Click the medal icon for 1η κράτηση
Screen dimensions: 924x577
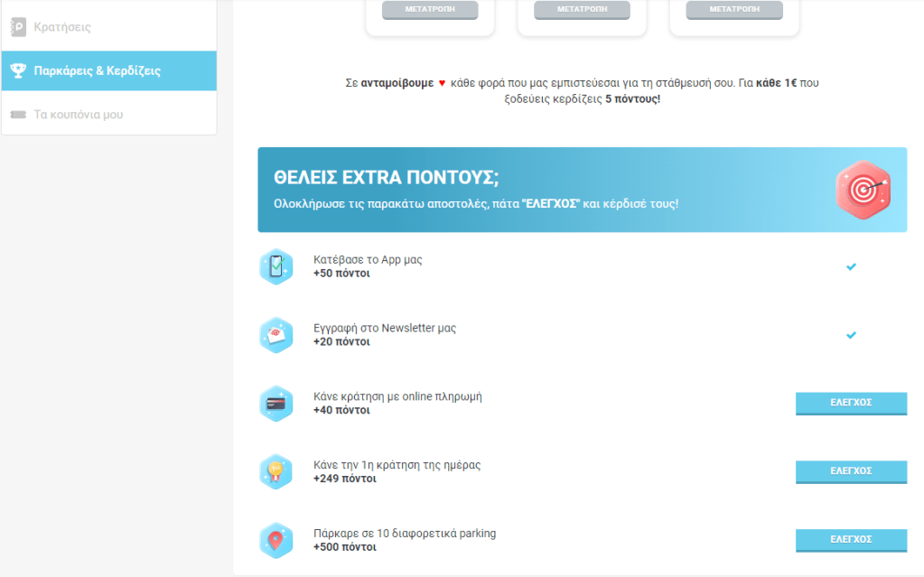point(276,471)
